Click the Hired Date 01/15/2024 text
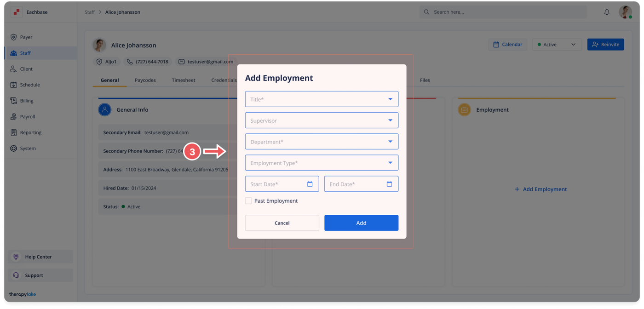 [x=130, y=188]
